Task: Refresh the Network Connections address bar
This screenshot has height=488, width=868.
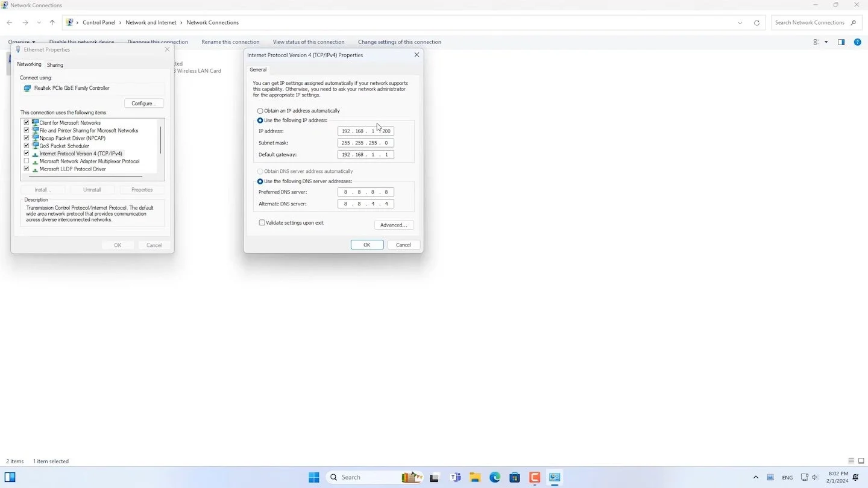Action: click(x=756, y=23)
